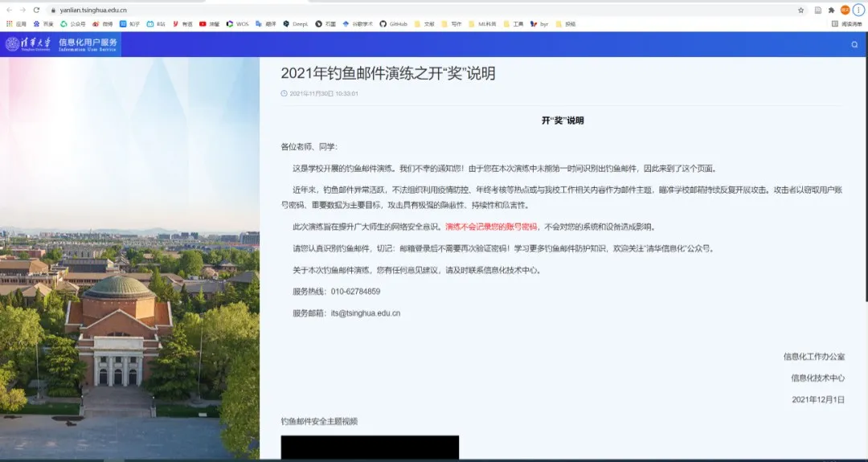This screenshot has width=868, height=462.
Task: Open the 微博 bookmark
Action: click(x=102, y=24)
